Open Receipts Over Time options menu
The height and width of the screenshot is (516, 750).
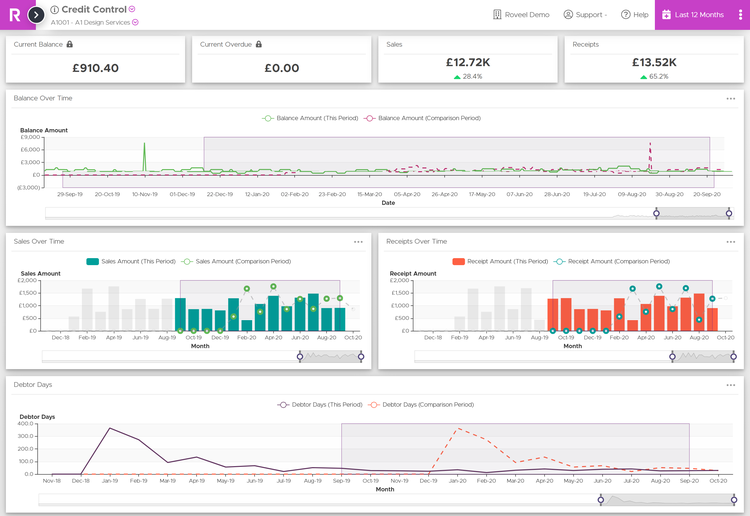[x=731, y=241]
